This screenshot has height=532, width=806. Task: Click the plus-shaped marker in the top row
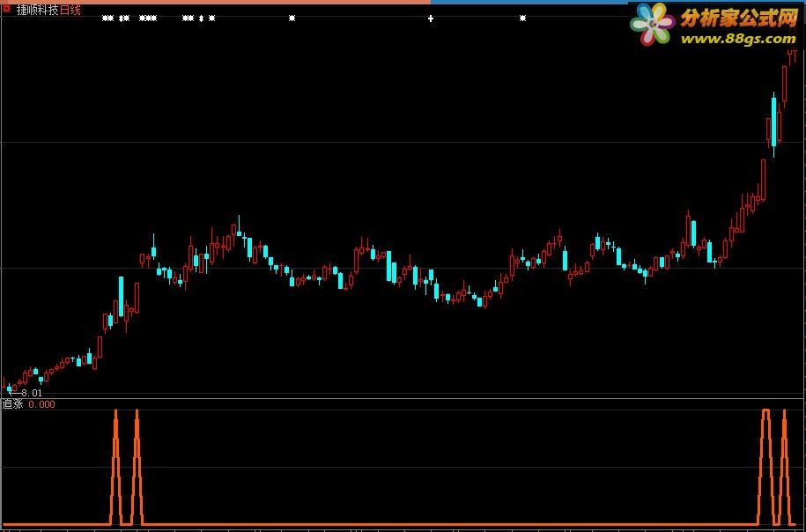tap(431, 18)
